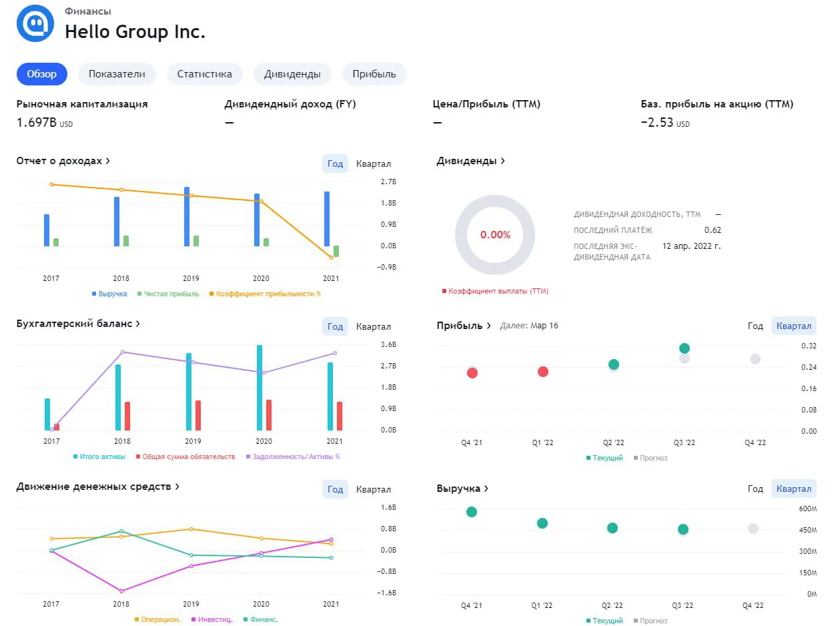Select Год for the income statement chart

click(336, 164)
